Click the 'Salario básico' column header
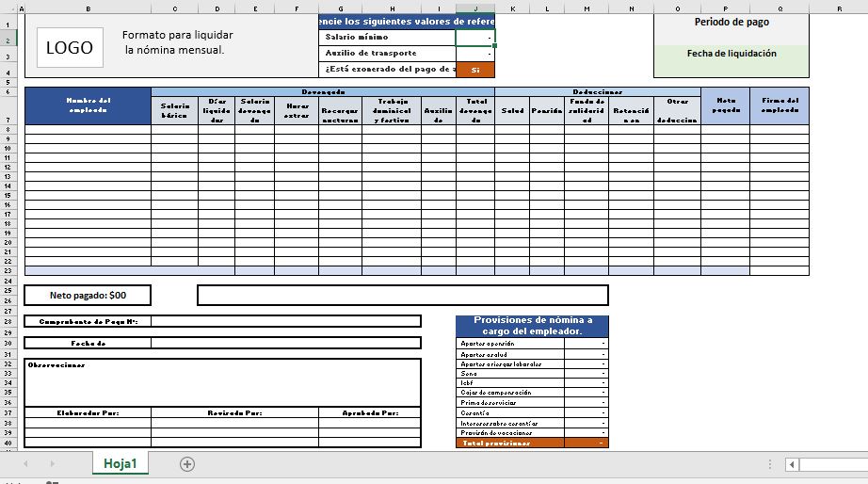Screen dimensions: 868x484 point(174,111)
